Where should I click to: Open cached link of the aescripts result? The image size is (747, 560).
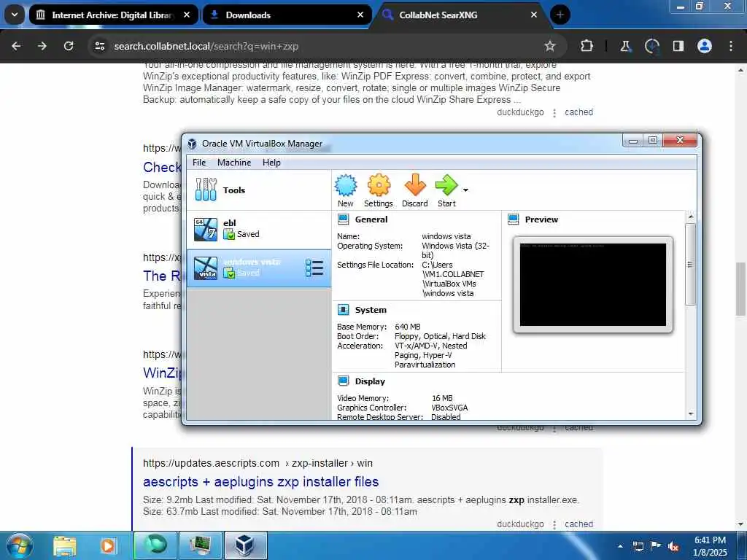coord(578,524)
